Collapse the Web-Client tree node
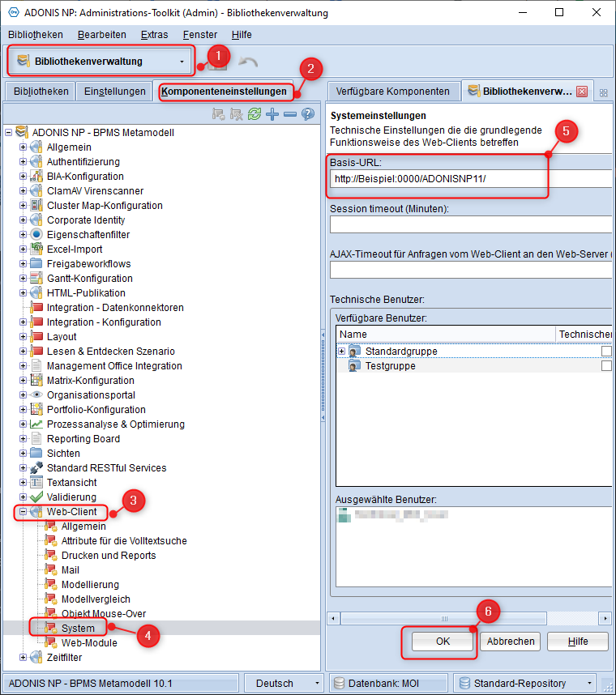This screenshot has height=695, width=616. click(23, 511)
